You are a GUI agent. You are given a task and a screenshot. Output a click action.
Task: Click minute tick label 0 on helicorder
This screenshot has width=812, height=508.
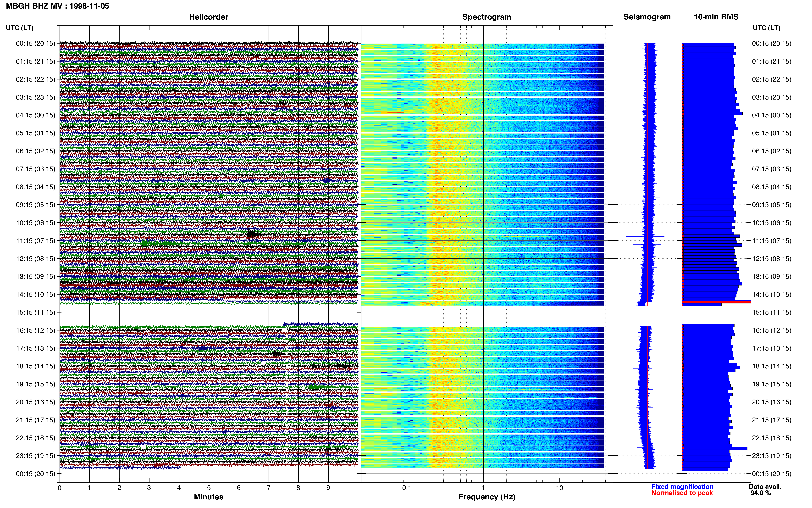tap(59, 488)
